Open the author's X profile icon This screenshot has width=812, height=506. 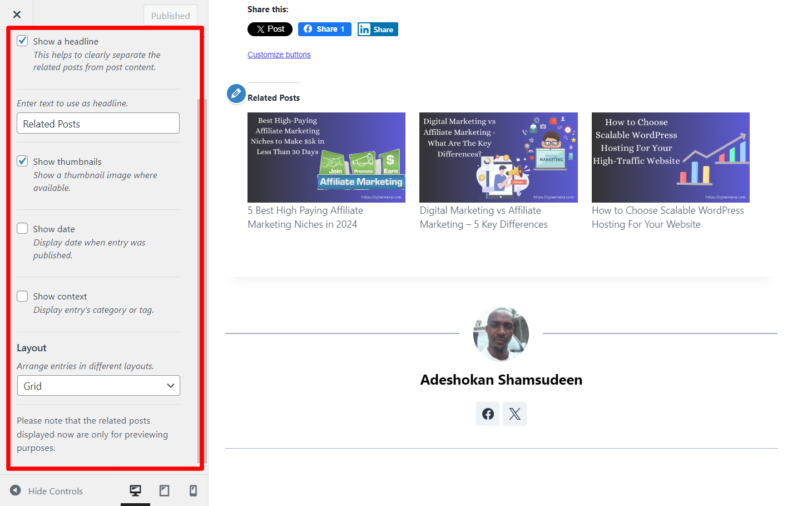coord(514,414)
